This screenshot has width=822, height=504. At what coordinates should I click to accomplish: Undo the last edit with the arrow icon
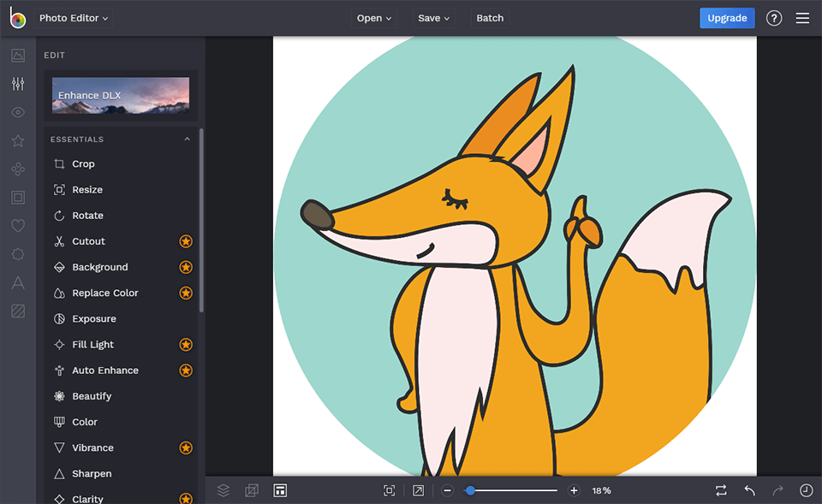(748, 489)
